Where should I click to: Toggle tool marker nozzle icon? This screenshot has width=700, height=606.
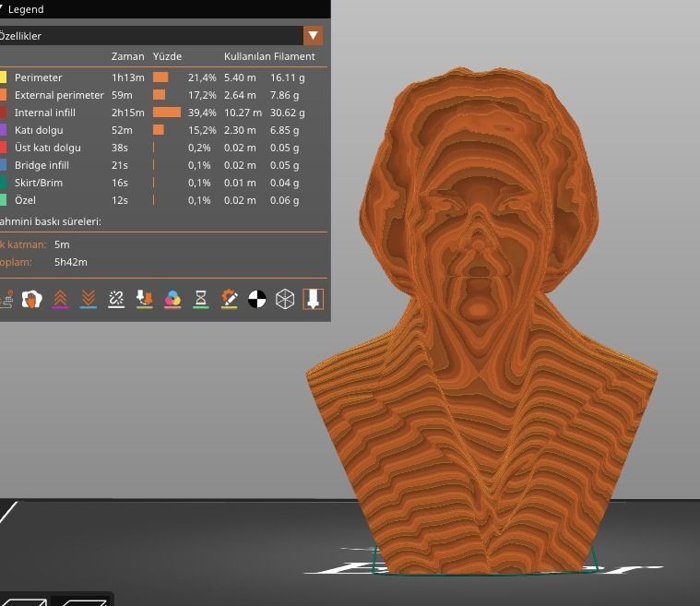pyautogui.click(x=314, y=299)
